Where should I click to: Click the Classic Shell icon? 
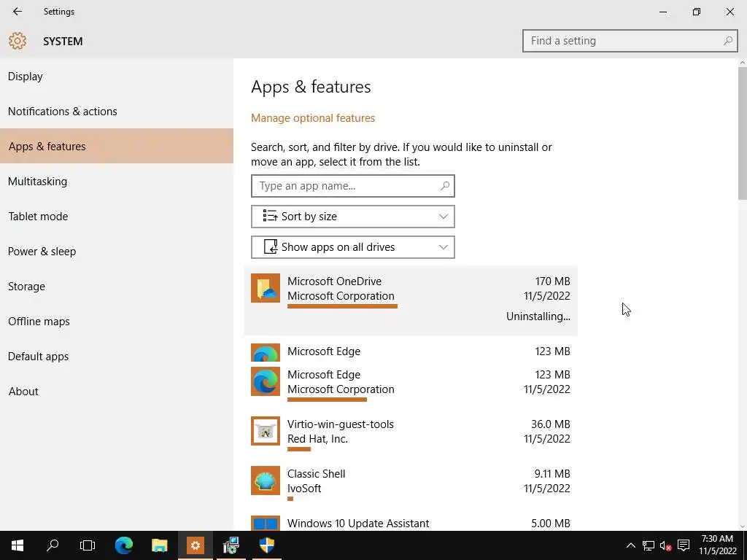click(x=266, y=481)
